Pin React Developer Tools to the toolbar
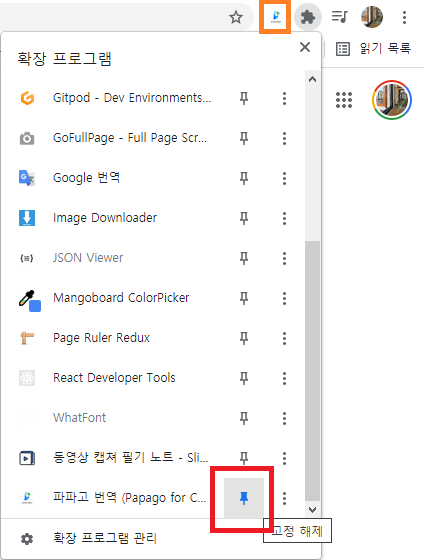 point(244,378)
